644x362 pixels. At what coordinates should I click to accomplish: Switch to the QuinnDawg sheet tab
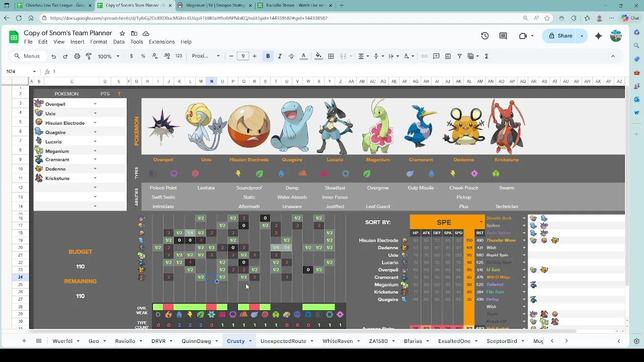196,341
